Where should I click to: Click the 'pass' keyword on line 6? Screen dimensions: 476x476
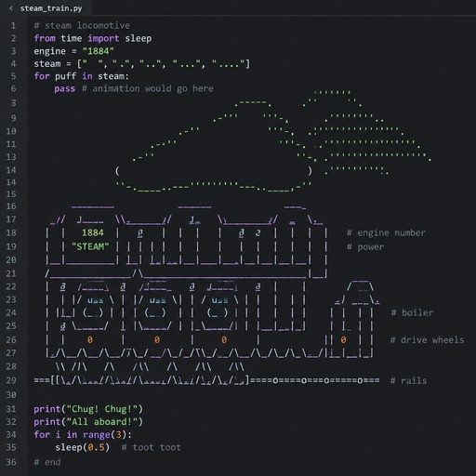64,89
